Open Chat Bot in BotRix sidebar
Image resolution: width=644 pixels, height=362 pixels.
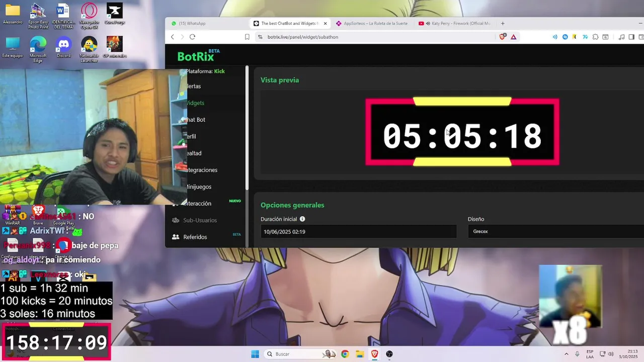pyautogui.click(x=196, y=120)
